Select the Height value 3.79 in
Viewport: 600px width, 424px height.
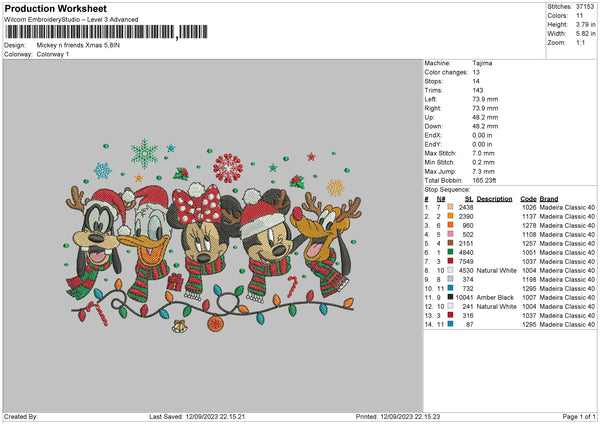pos(585,24)
